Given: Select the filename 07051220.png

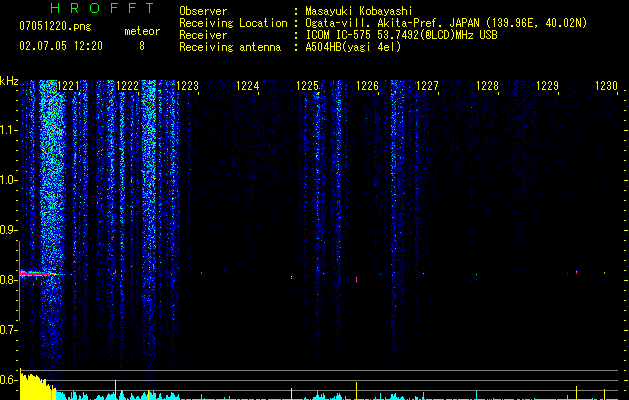Looking at the screenshot, I should click(55, 27).
